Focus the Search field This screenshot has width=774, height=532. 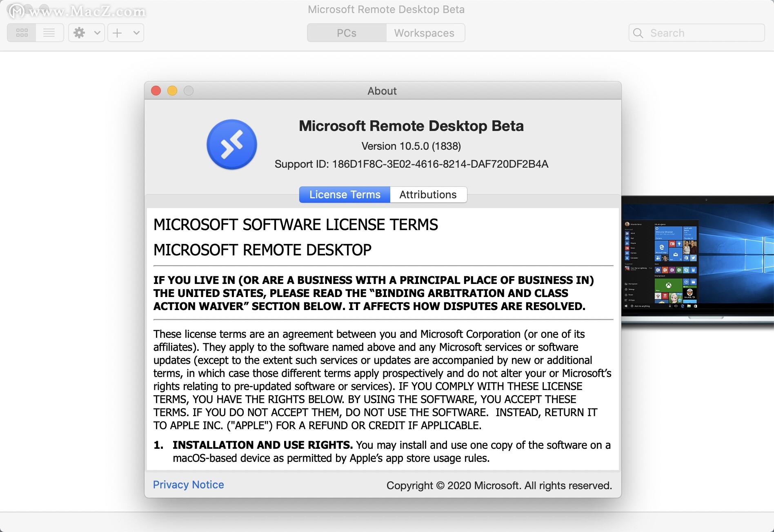point(696,33)
